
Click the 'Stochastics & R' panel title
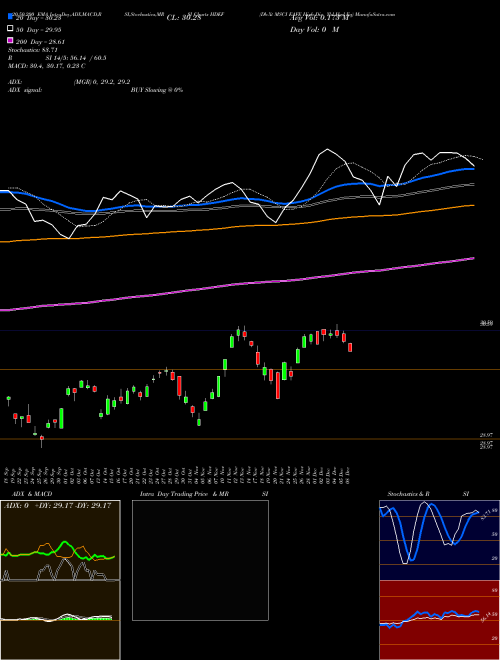(x=408, y=494)
